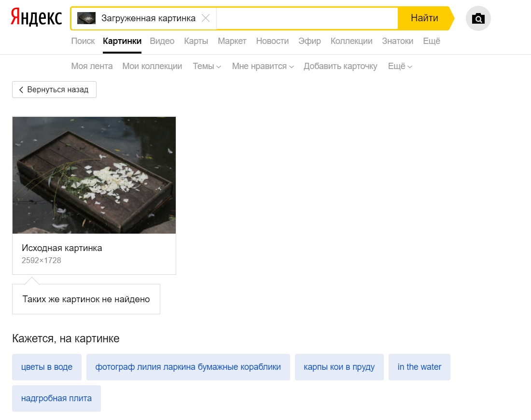Click the back arrow in Вернуться назад
531x420 pixels.
point(21,90)
